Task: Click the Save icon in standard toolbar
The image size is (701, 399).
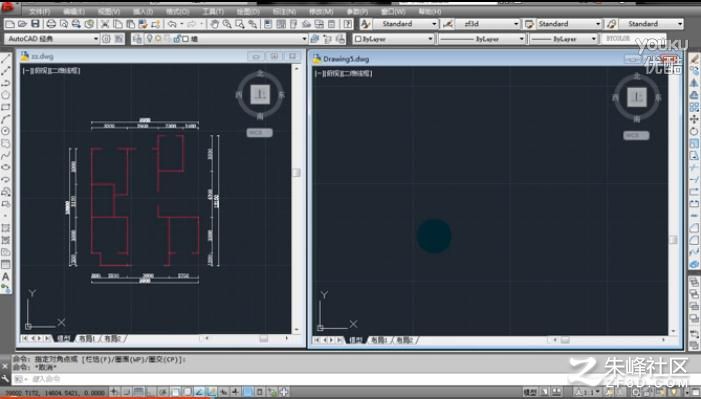Action: pos(35,24)
